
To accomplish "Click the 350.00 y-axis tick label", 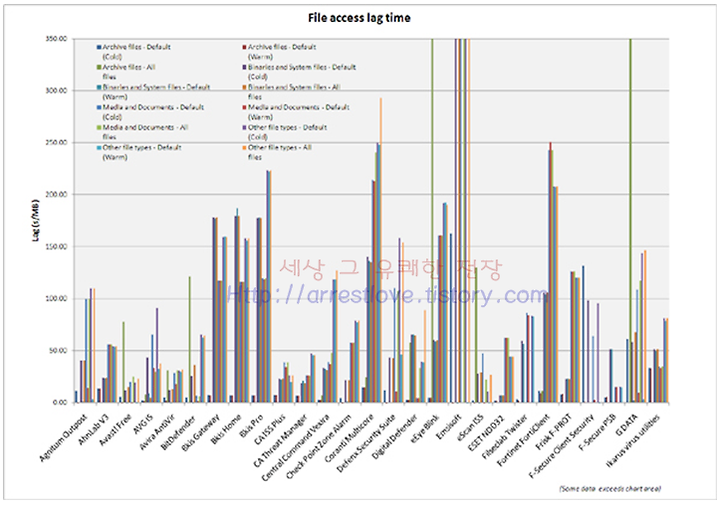I will (x=56, y=39).
